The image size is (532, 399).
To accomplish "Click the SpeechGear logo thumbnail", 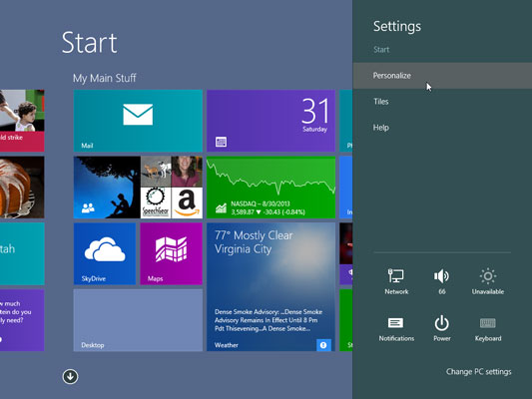I will click(156, 202).
